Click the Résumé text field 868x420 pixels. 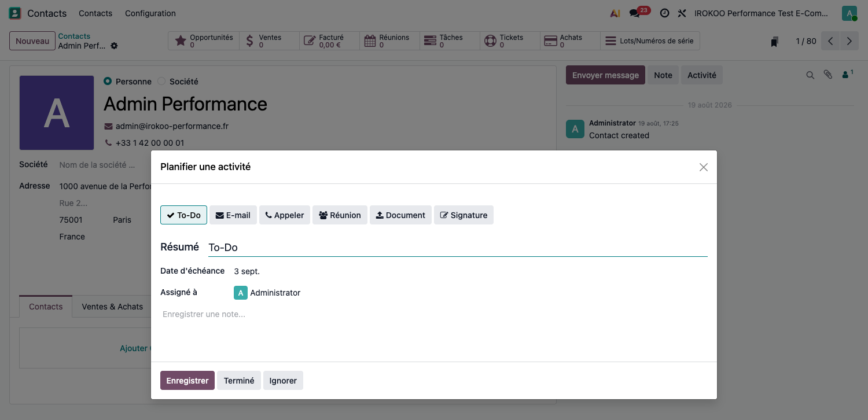point(458,247)
